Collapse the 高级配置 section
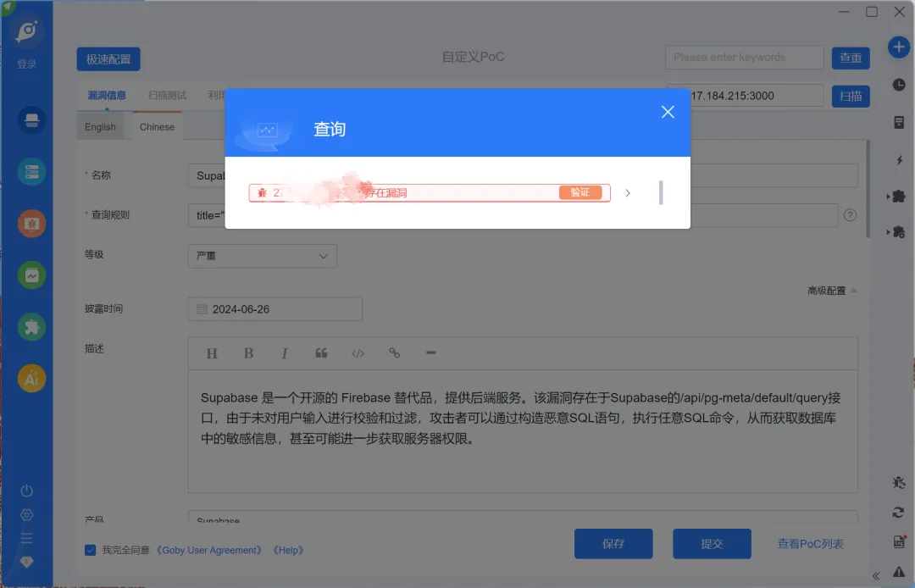Screen dimensions: 915x588 click(832, 291)
